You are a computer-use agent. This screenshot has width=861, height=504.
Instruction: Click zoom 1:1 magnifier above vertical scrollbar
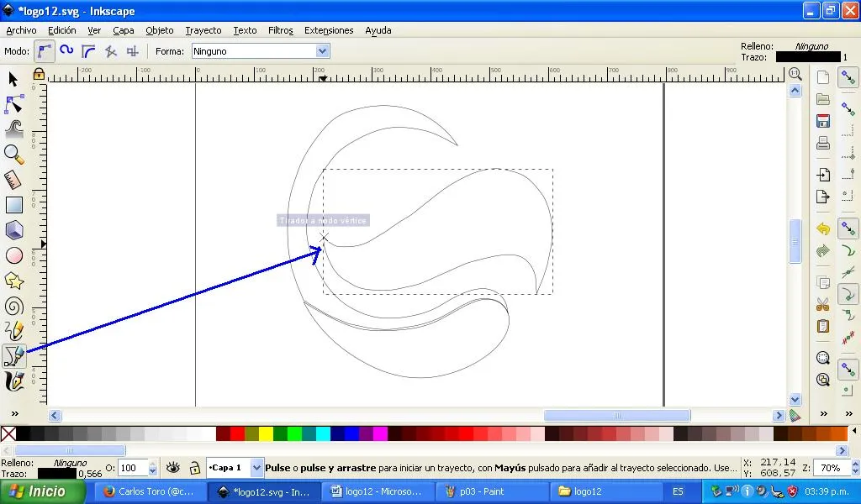(795, 73)
